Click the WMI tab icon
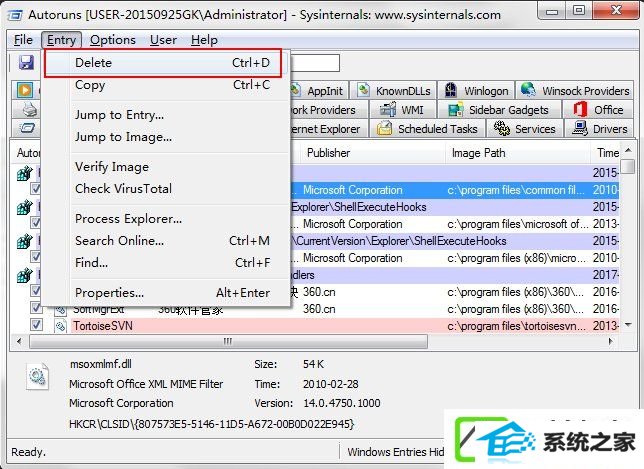Viewport: 644px width, 469px height. [387, 110]
